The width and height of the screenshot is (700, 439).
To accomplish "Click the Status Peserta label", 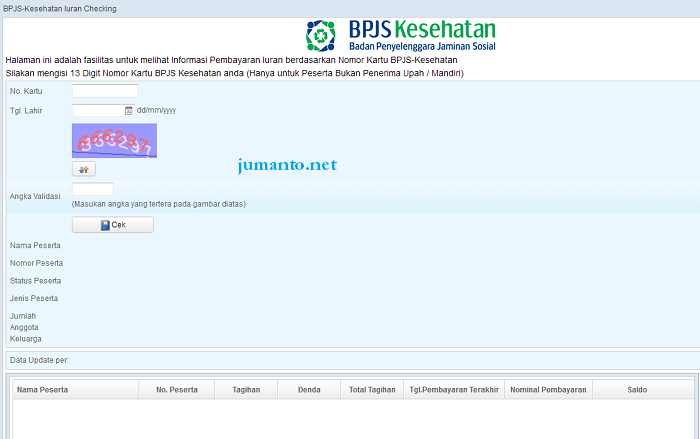I will (35, 281).
